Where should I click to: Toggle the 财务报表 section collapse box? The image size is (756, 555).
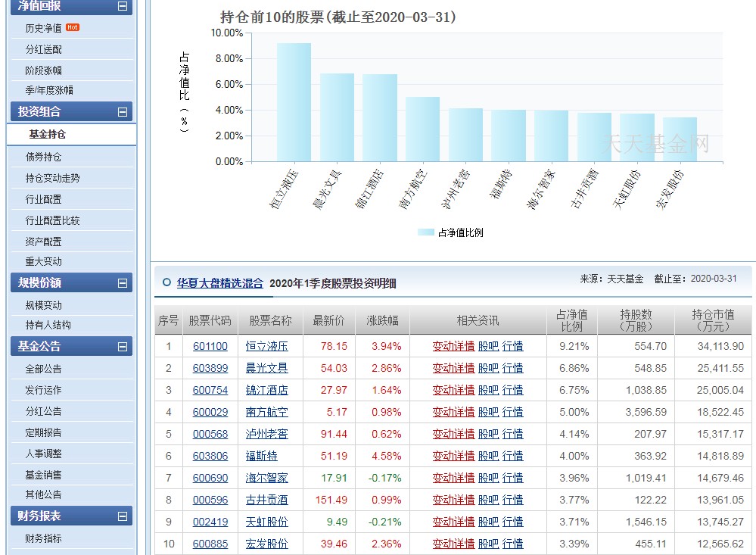(x=123, y=516)
